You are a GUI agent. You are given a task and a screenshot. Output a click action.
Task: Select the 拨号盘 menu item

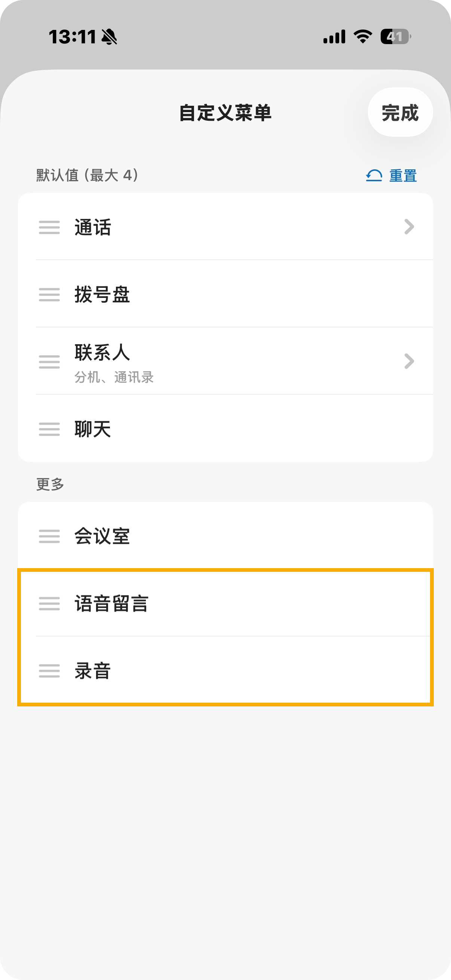point(225,294)
